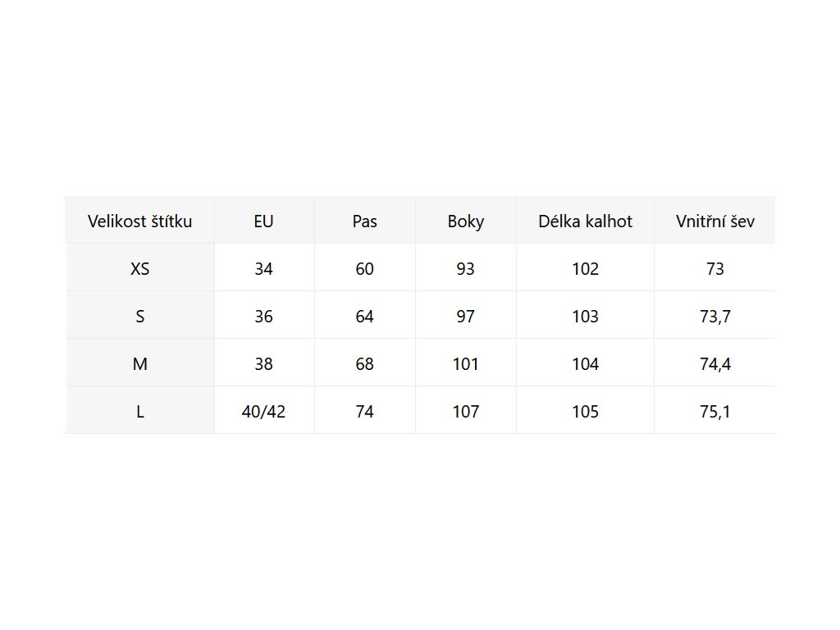Select the 'Vnitřní šev' header cell
840x630 pixels.
pyautogui.click(x=714, y=221)
